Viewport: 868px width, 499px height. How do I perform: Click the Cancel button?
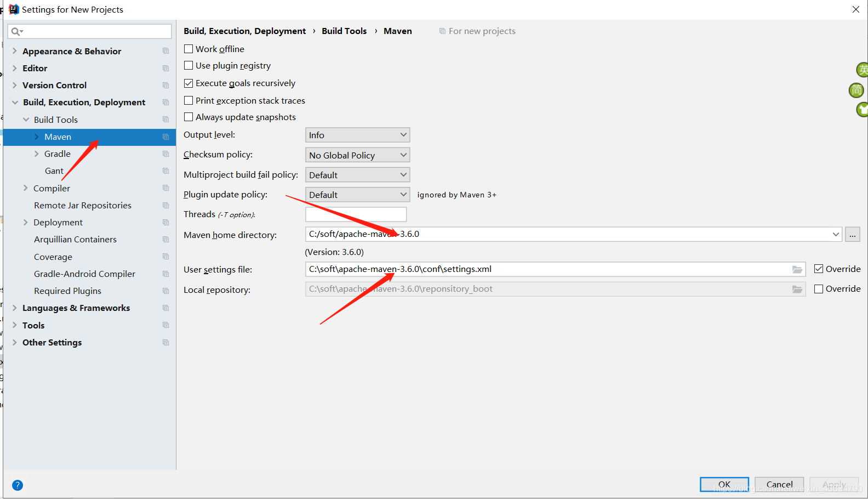[779, 485]
